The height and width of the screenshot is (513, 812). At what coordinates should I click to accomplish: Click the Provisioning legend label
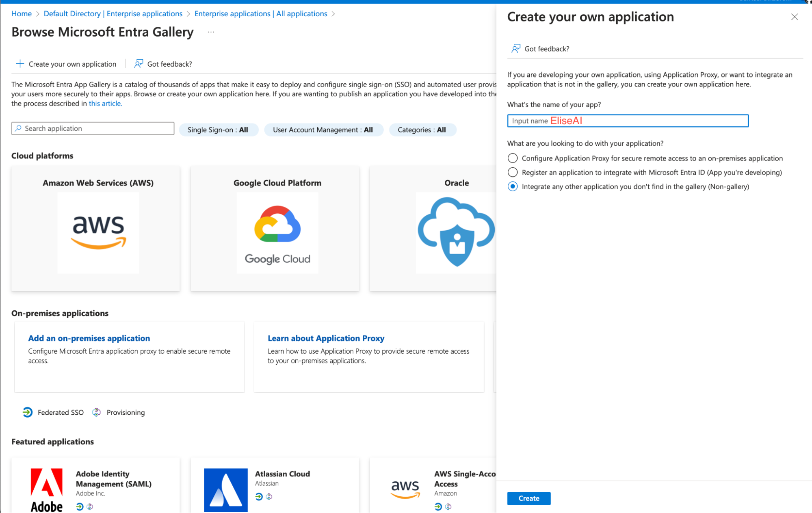coord(126,412)
